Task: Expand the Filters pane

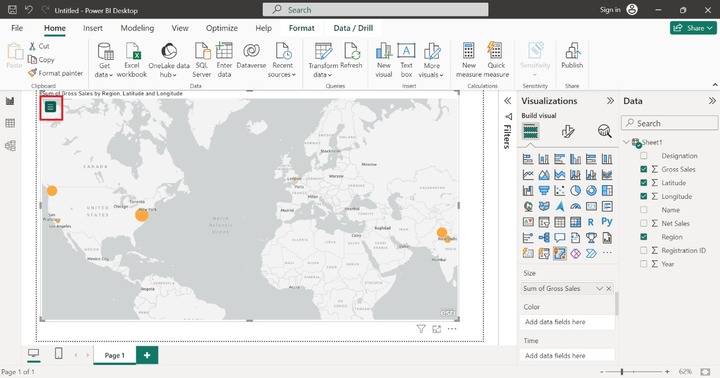Action: tap(507, 101)
